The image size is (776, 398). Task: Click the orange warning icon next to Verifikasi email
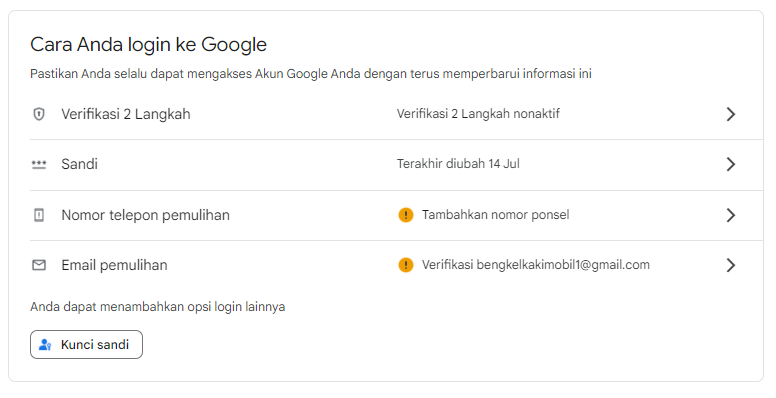[406, 265]
